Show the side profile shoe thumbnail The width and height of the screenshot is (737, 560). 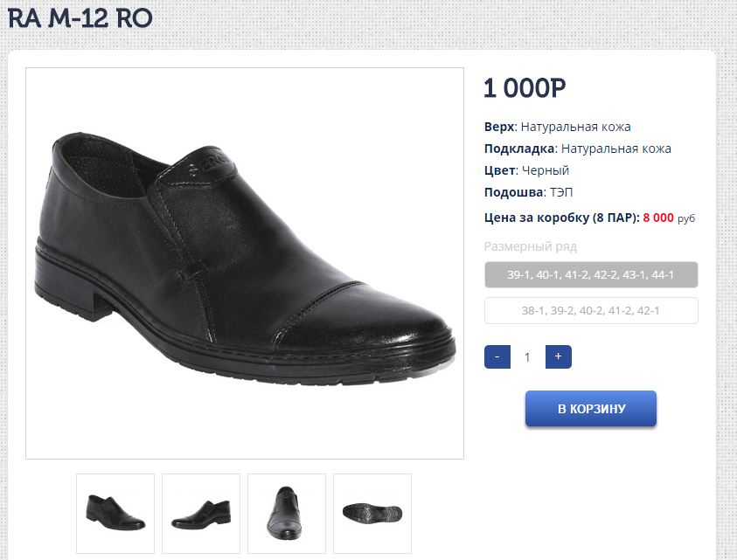(201, 512)
